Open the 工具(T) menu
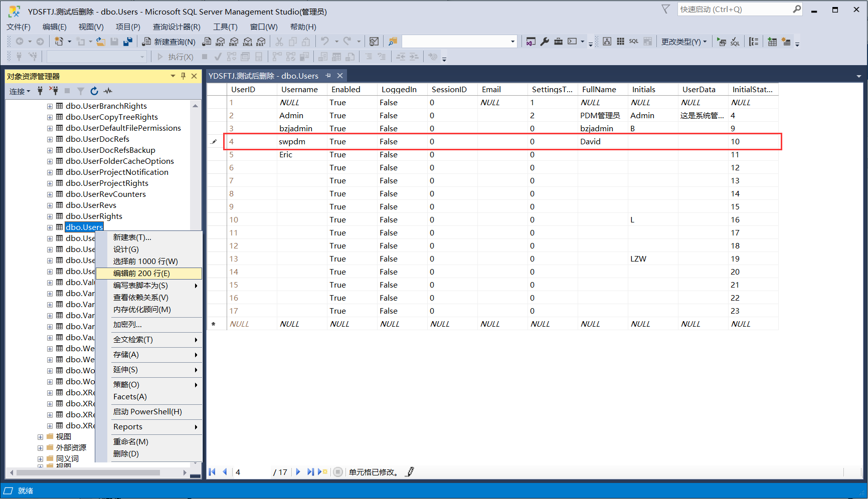 [225, 27]
